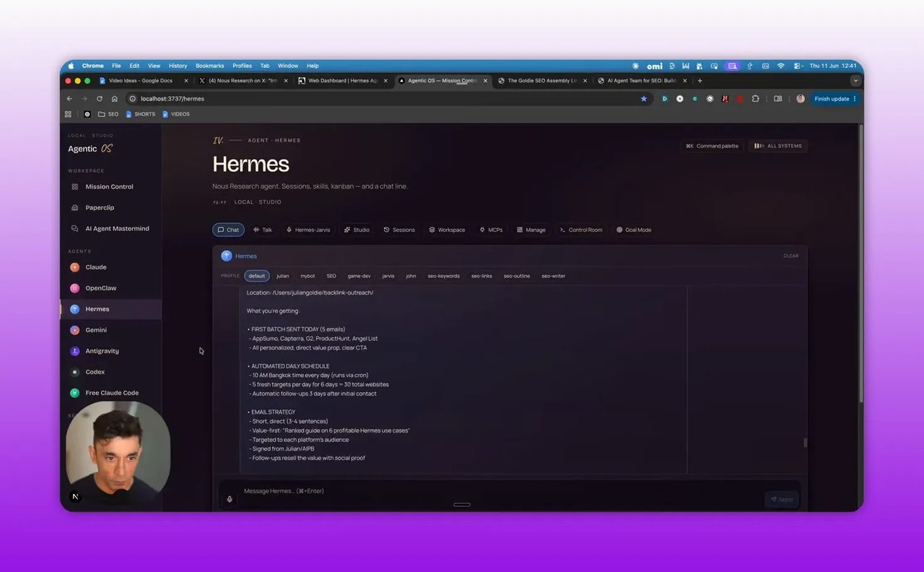Click the chat scrollbar thumb
924x572 pixels.
pyautogui.click(x=805, y=443)
